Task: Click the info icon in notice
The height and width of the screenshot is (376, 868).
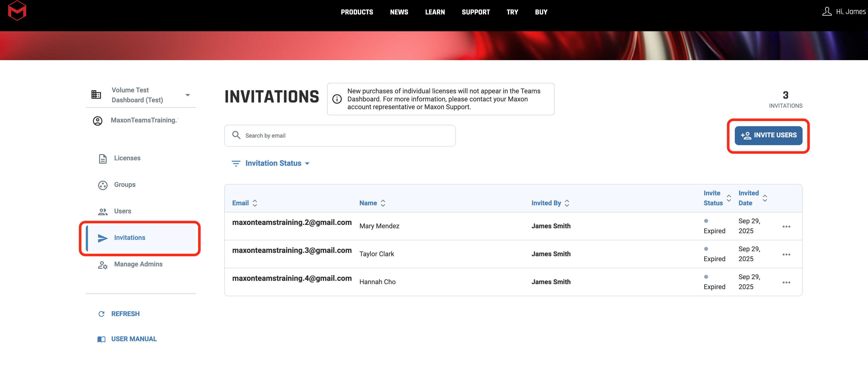Action: [x=337, y=99]
